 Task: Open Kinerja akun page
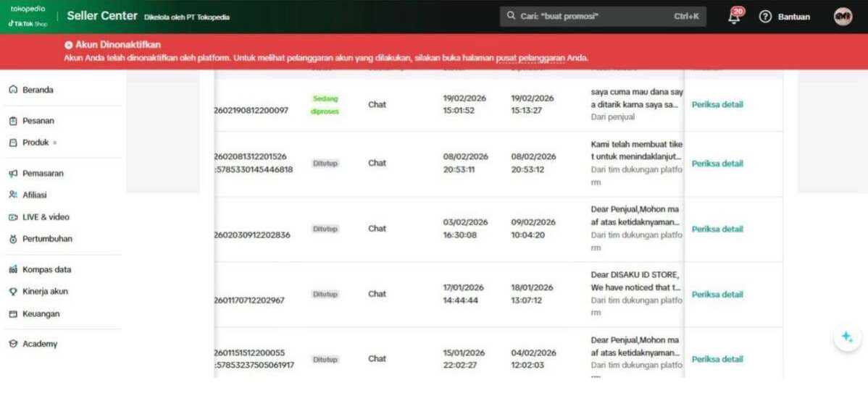coord(45,292)
